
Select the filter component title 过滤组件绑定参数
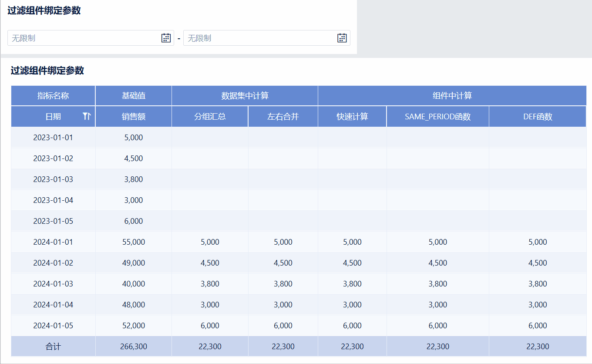point(44,11)
